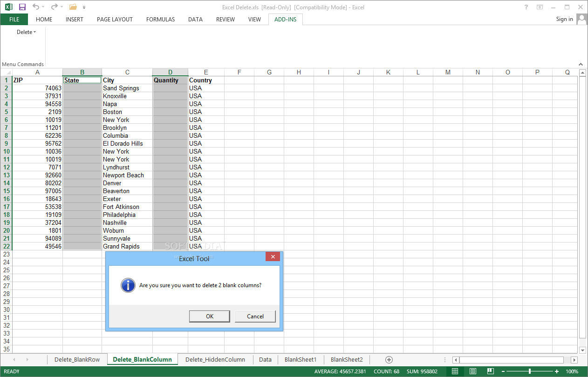588x377 pixels.
Task: Click OK in the Excel Tool dialog
Action: click(210, 316)
